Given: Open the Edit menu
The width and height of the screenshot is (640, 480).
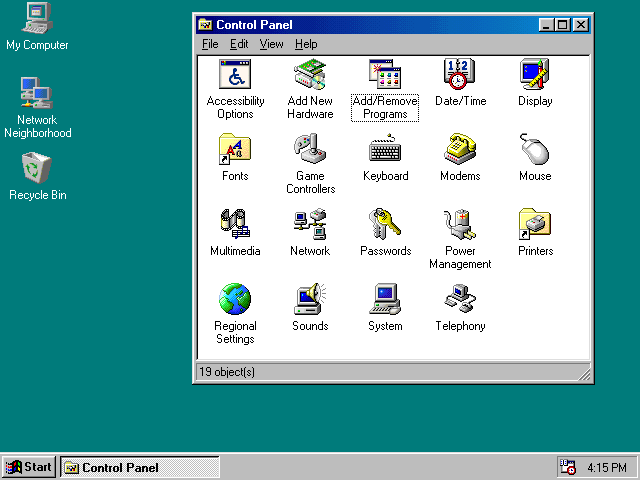Looking at the screenshot, I should coord(239,44).
